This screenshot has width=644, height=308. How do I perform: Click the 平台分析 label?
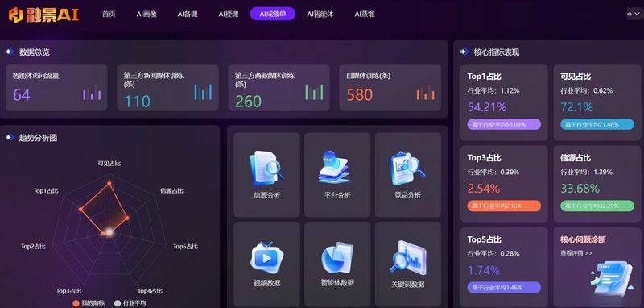[x=337, y=195]
